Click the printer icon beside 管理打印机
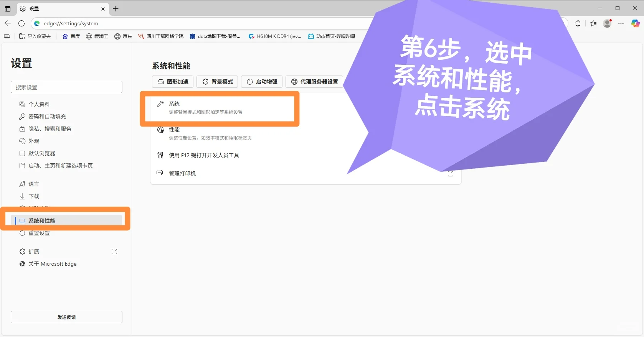The width and height of the screenshot is (644, 337). pos(160,173)
